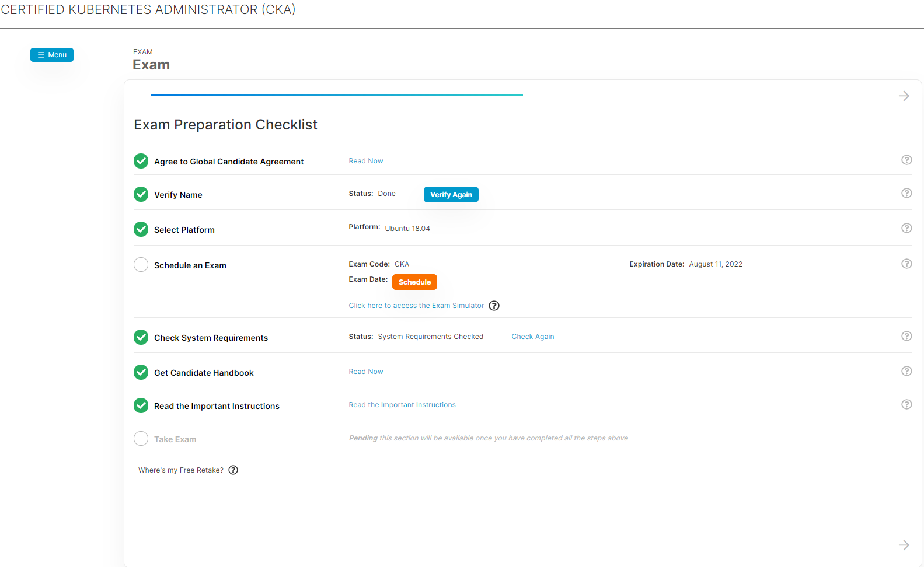Open help icon for Important Instructions row
The height and width of the screenshot is (567, 924).
click(906, 404)
